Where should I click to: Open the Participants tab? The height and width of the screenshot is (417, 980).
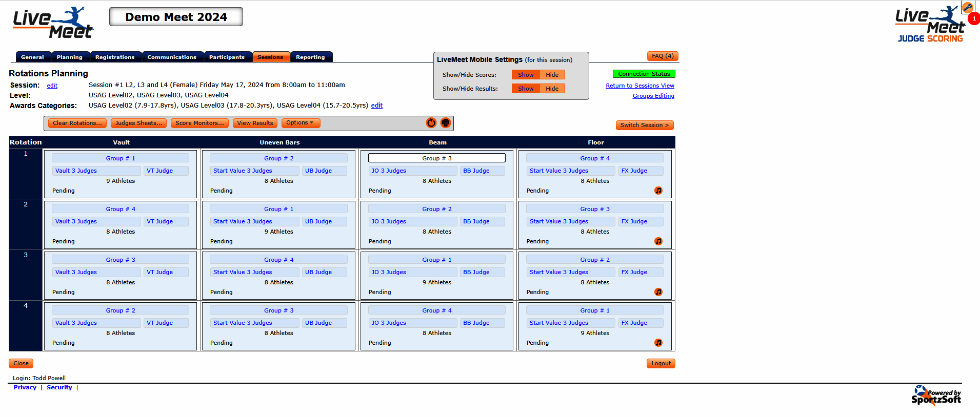pos(227,57)
